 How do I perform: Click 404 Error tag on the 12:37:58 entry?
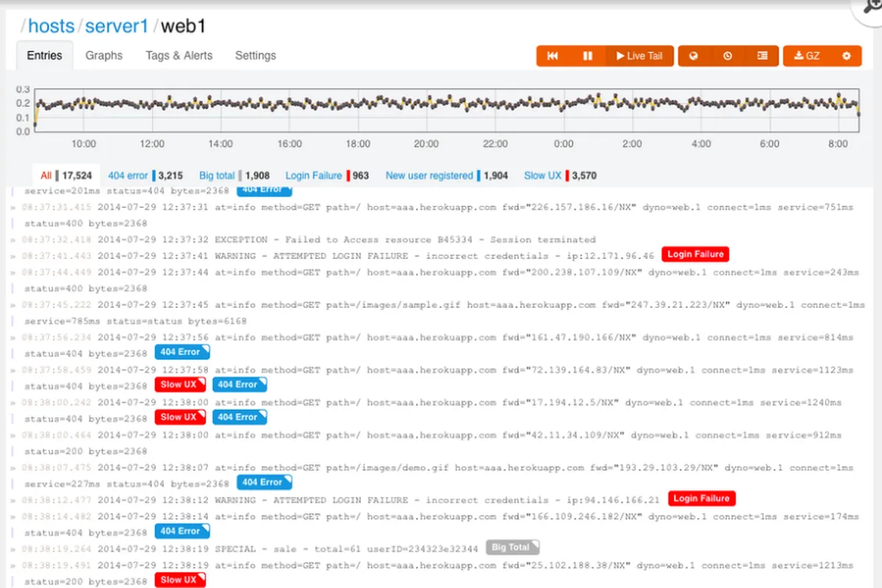pos(240,384)
